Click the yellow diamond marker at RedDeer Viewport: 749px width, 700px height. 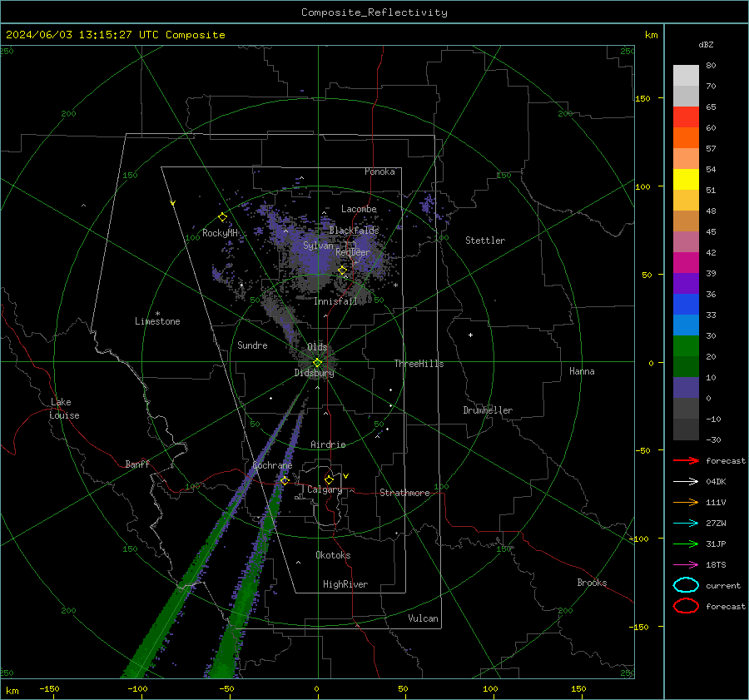(343, 271)
